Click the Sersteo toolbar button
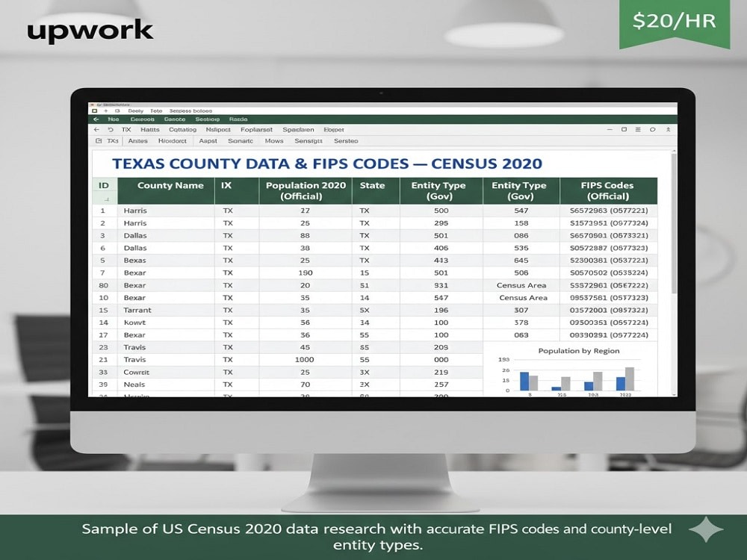 click(x=346, y=141)
